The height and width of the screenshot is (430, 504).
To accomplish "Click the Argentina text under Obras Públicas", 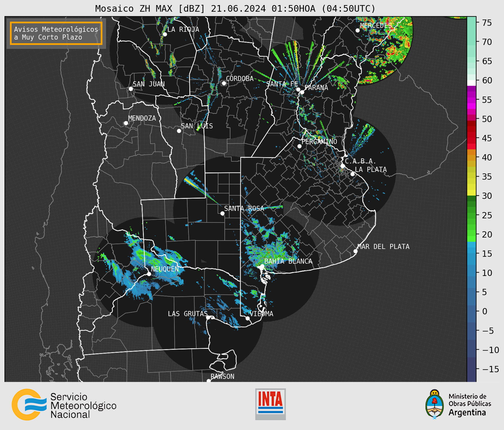I will 467,413.
